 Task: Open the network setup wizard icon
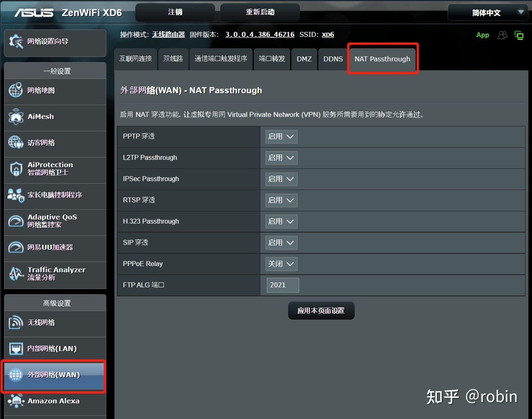16,41
